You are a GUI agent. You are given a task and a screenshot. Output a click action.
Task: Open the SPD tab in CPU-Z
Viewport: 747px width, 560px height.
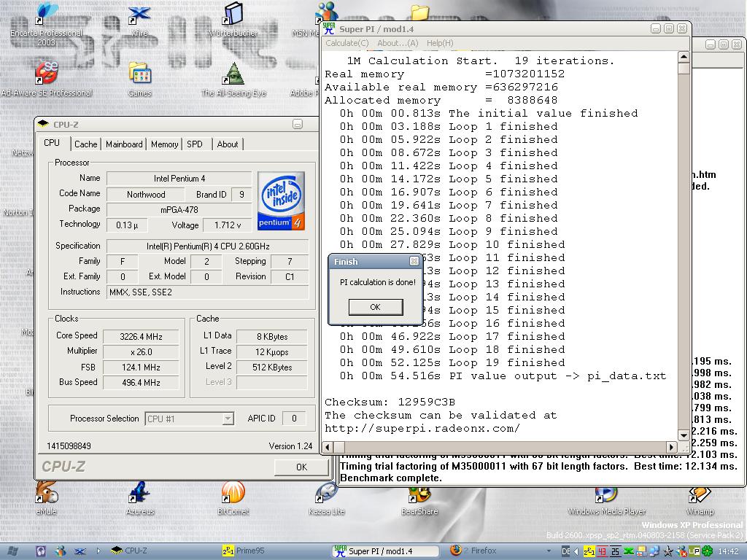[x=195, y=144]
